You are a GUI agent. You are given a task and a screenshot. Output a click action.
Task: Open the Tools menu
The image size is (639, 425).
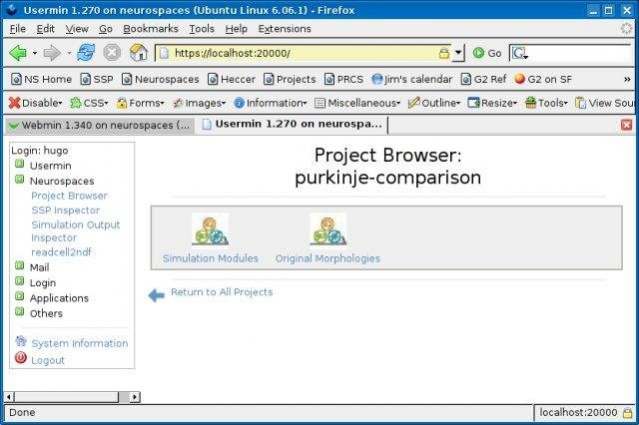[202, 29]
